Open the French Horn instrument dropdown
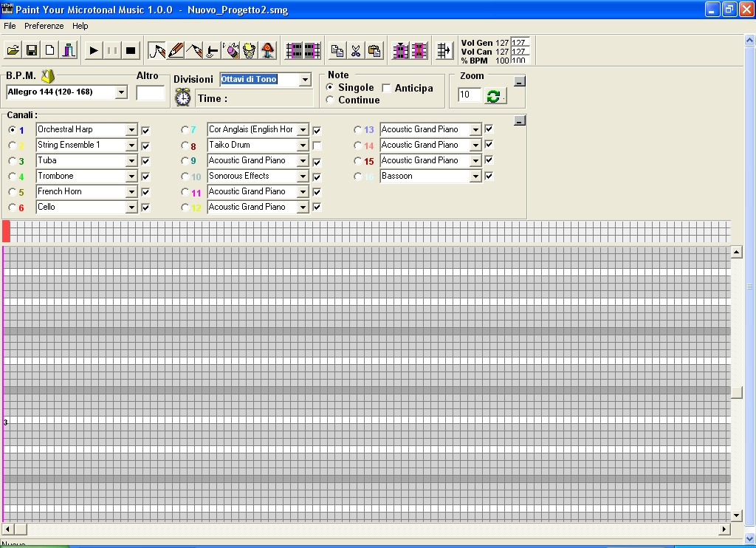Viewport: 756px width, 548px height. [x=131, y=191]
